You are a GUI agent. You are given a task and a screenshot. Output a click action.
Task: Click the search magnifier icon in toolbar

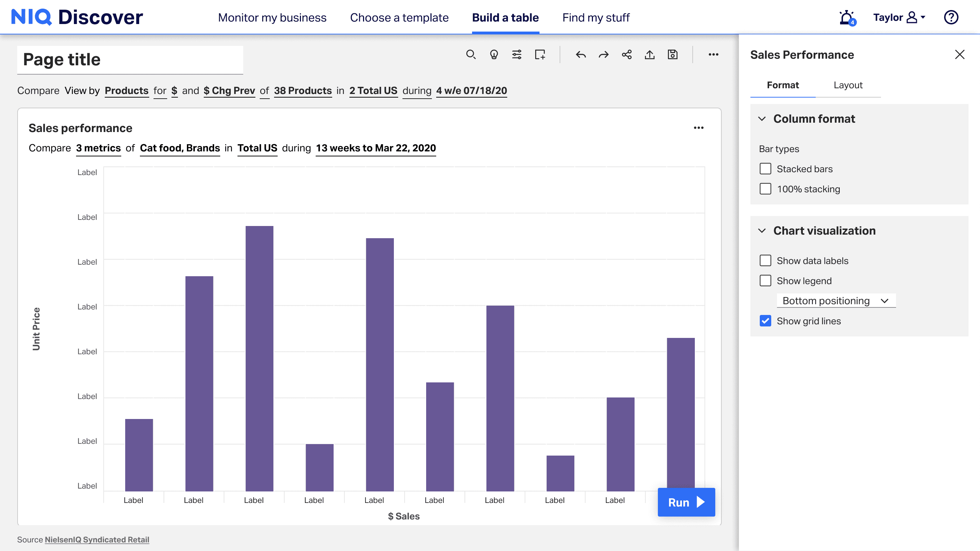coord(471,55)
